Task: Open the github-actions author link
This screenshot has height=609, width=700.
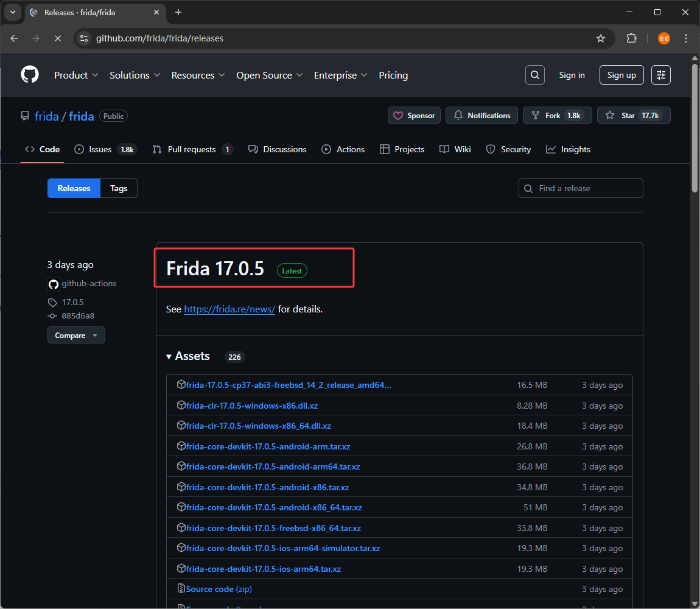Action: pos(89,284)
